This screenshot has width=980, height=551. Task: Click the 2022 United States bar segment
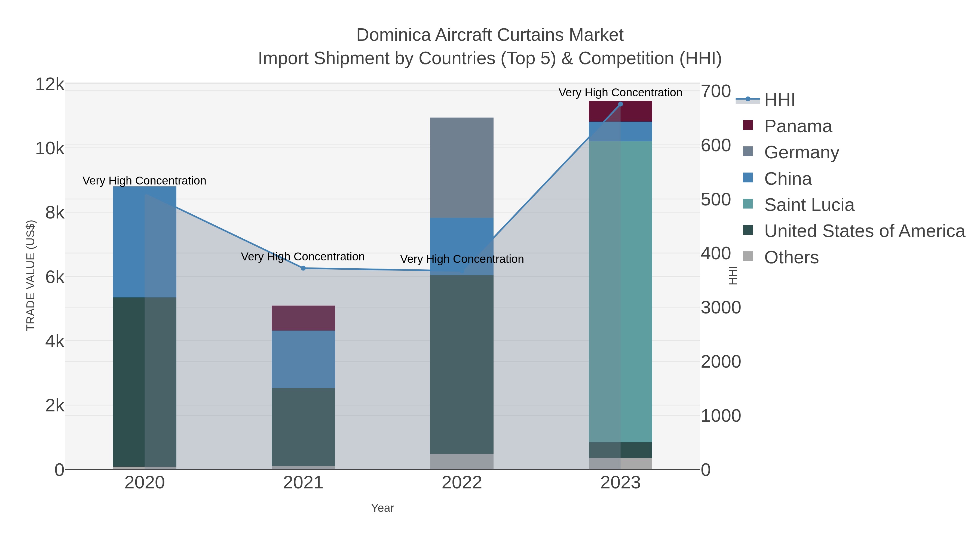coord(462,364)
